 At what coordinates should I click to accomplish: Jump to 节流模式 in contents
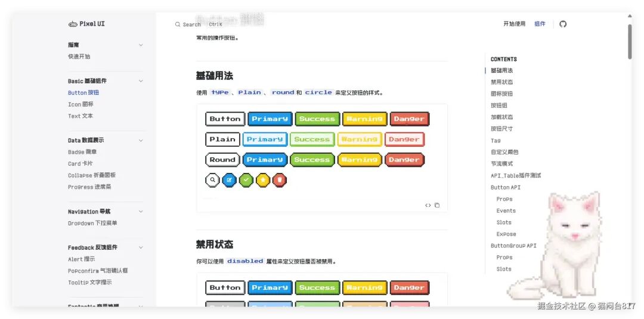(x=501, y=163)
